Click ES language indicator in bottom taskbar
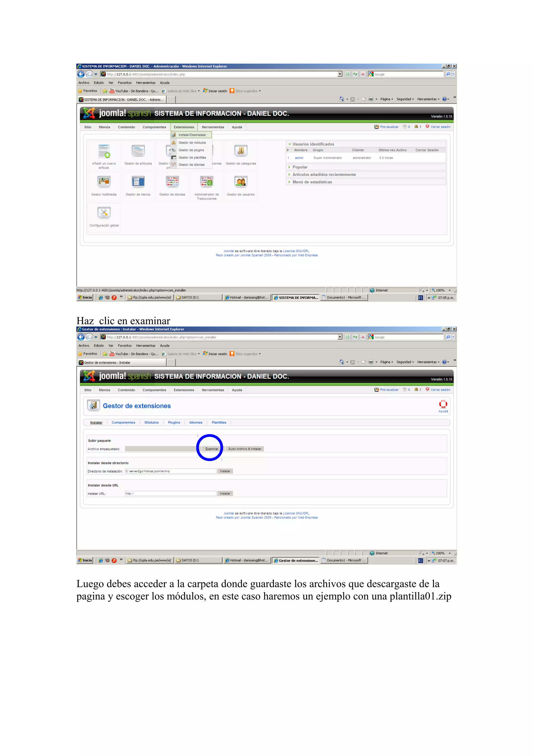The height and width of the screenshot is (756, 534). (421, 560)
